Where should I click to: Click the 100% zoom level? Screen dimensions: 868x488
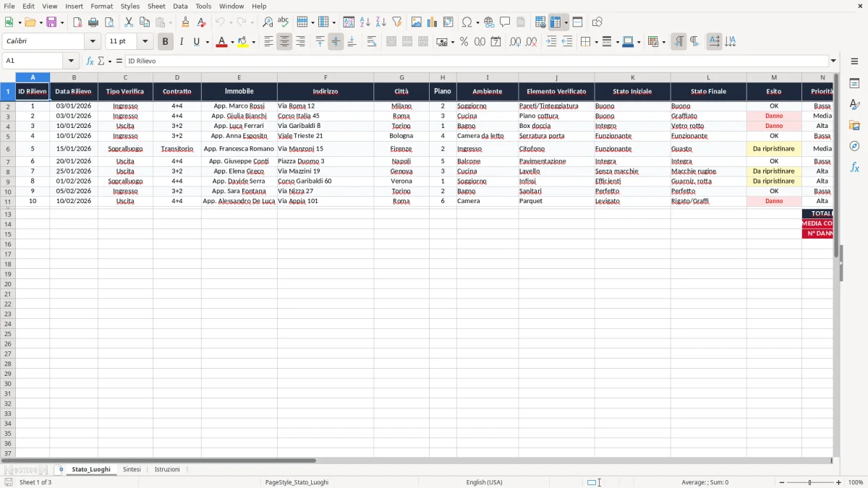pos(856,482)
